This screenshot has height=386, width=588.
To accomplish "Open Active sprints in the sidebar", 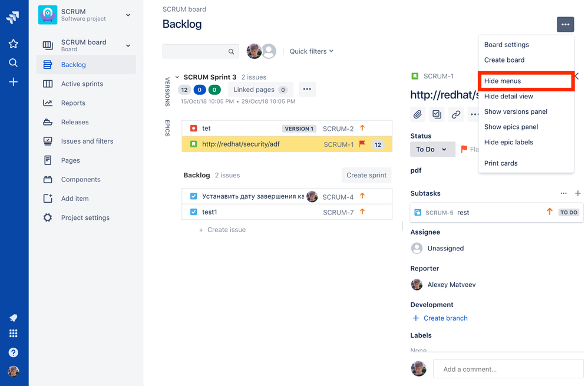I will coord(86,84).
